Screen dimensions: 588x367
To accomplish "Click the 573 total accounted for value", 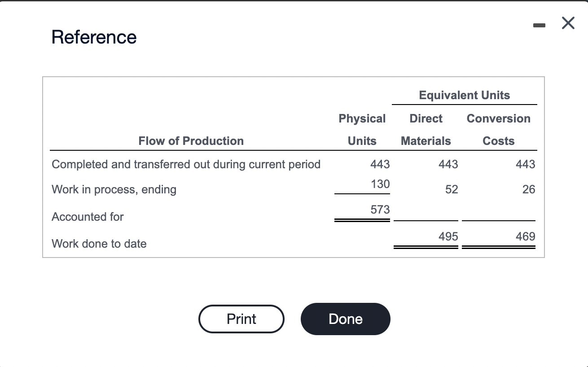I will click(x=380, y=209).
